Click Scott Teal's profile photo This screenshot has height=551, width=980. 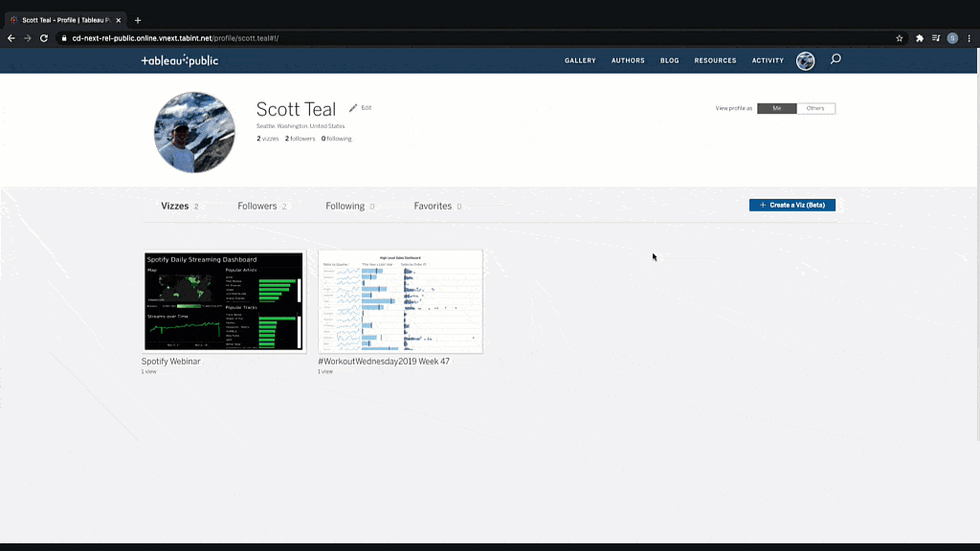194,132
